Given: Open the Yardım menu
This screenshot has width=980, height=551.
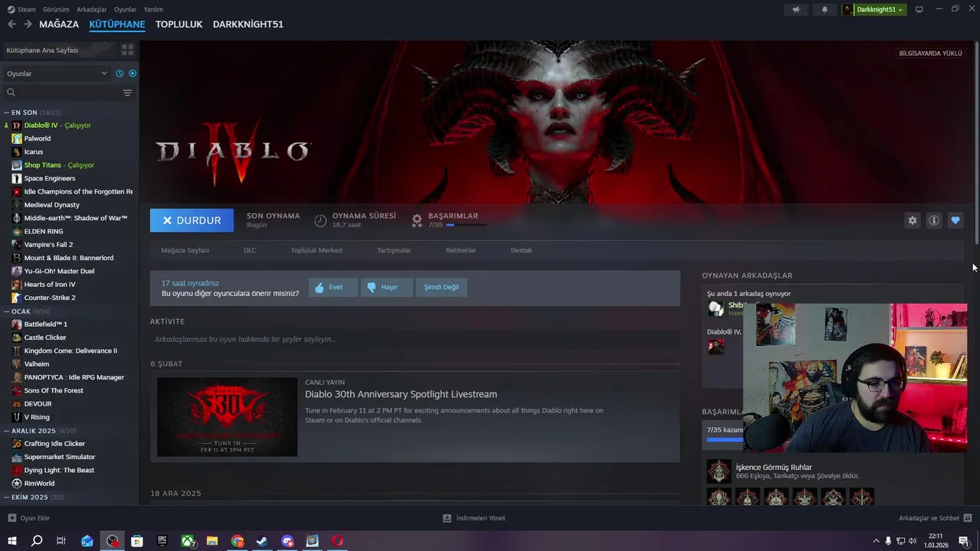Looking at the screenshot, I should pos(153,9).
